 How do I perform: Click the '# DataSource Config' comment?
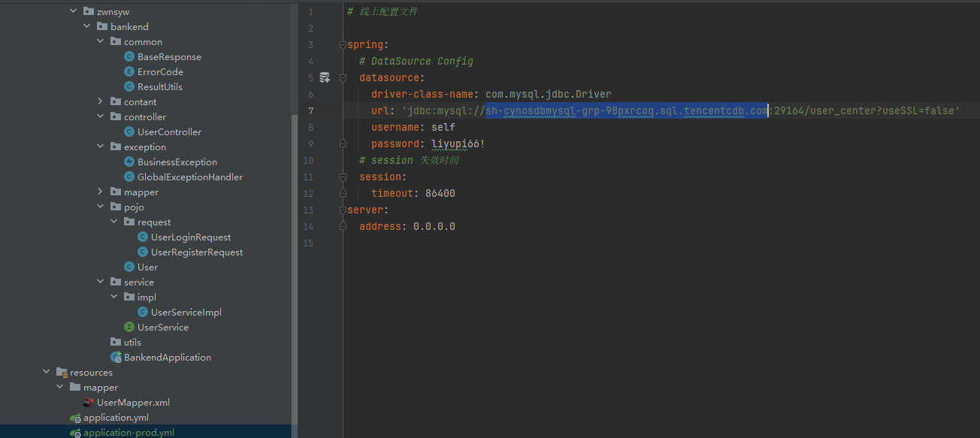[416, 61]
